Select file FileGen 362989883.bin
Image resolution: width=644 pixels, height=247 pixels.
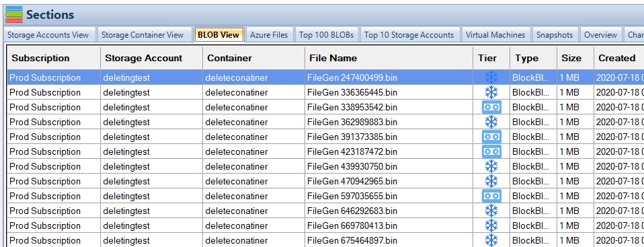point(352,122)
